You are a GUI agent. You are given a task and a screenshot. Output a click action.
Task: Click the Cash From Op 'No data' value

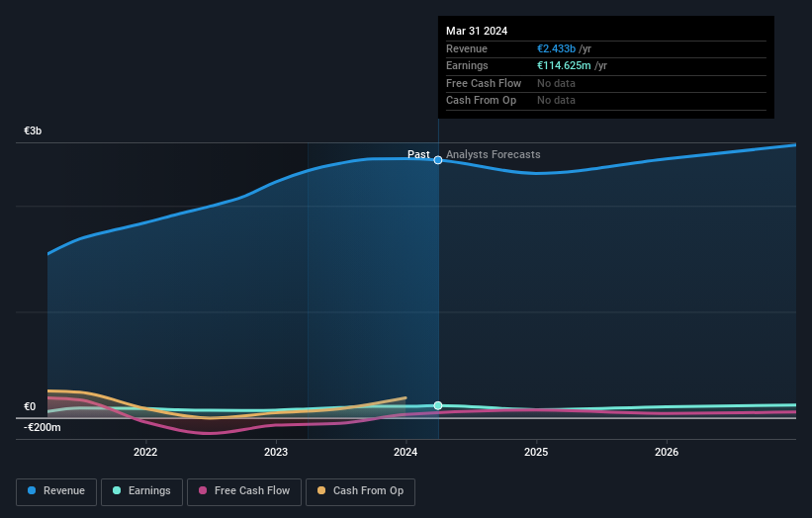556,101
